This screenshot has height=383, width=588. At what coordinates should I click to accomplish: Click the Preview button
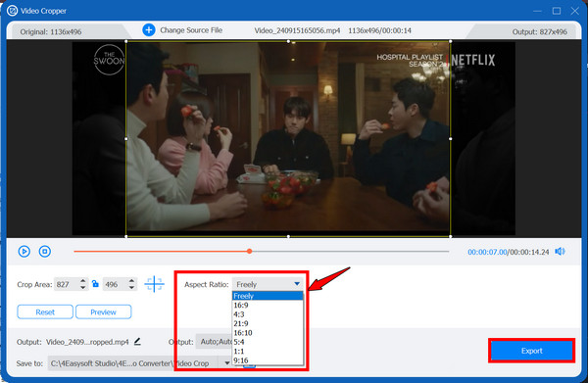tap(104, 311)
